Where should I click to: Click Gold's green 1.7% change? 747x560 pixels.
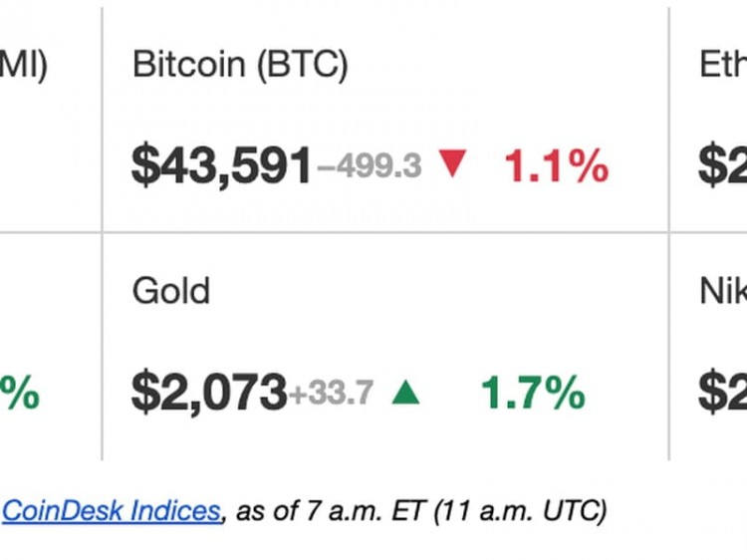pyautogui.click(x=533, y=395)
